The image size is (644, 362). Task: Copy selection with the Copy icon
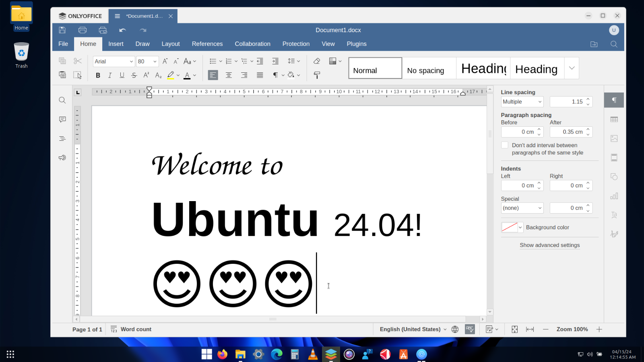[x=62, y=61]
